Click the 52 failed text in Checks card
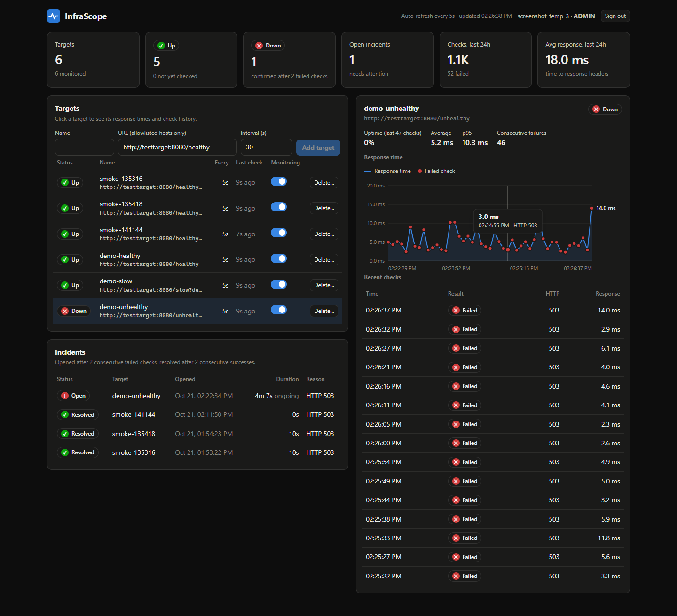The height and width of the screenshot is (616, 677). 458,74
